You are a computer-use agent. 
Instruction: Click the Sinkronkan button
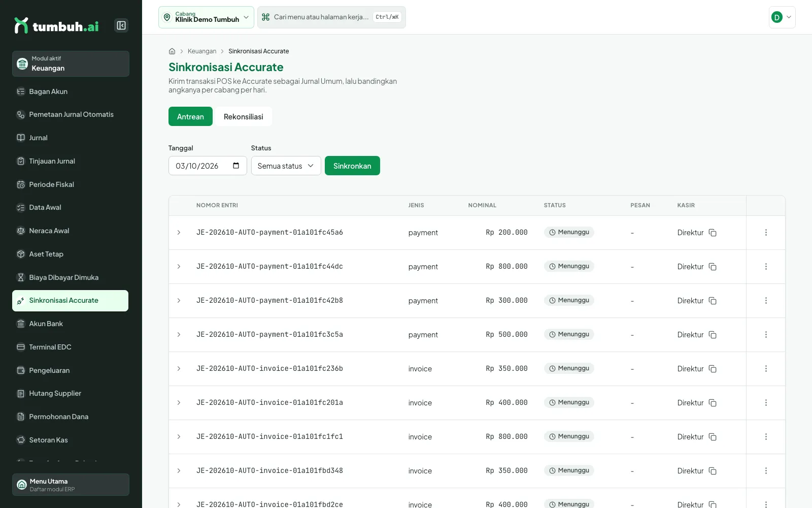tap(352, 166)
